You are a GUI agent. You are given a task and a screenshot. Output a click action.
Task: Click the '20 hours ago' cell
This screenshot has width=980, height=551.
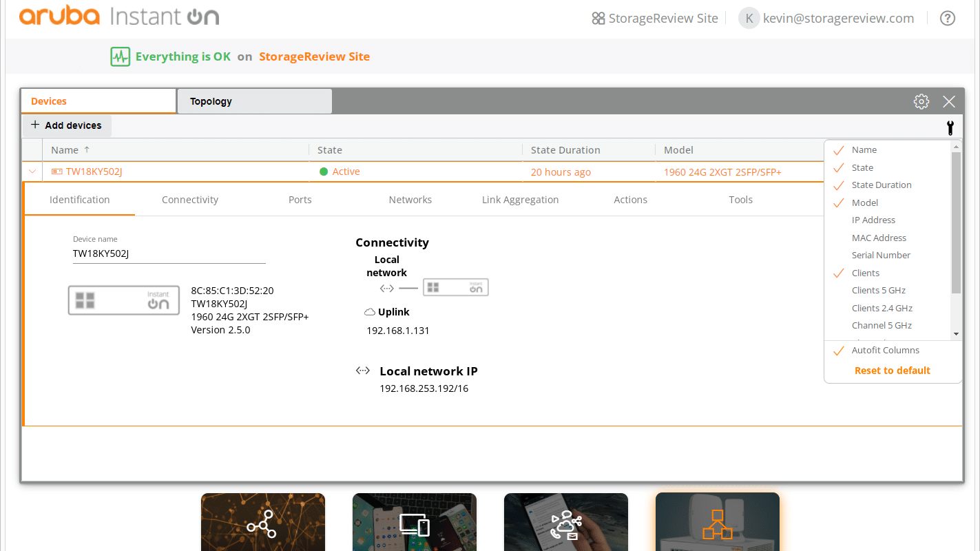click(561, 172)
